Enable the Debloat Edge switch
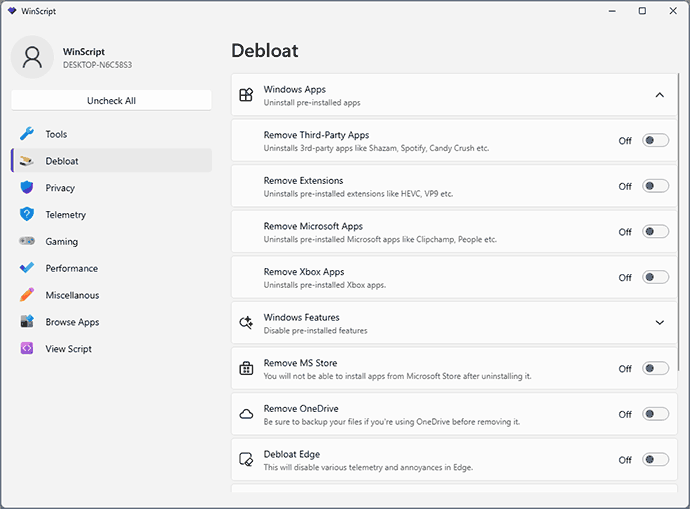The width and height of the screenshot is (690, 509). point(655,460)
